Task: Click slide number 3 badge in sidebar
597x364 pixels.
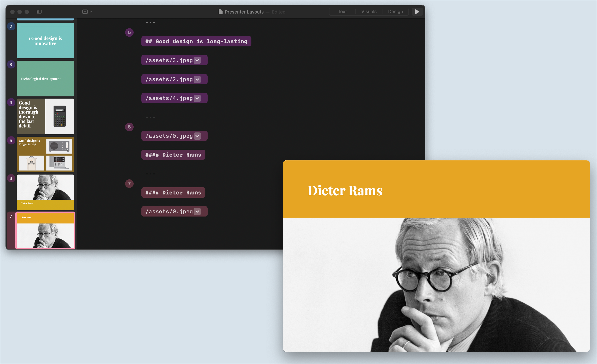Action: tap(11, 64)
